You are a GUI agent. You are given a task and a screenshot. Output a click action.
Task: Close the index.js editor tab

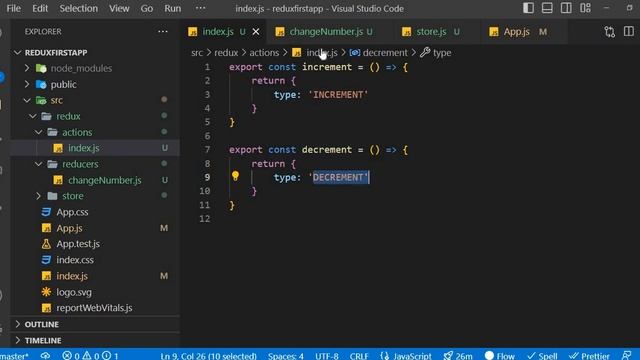pos(256,31)
